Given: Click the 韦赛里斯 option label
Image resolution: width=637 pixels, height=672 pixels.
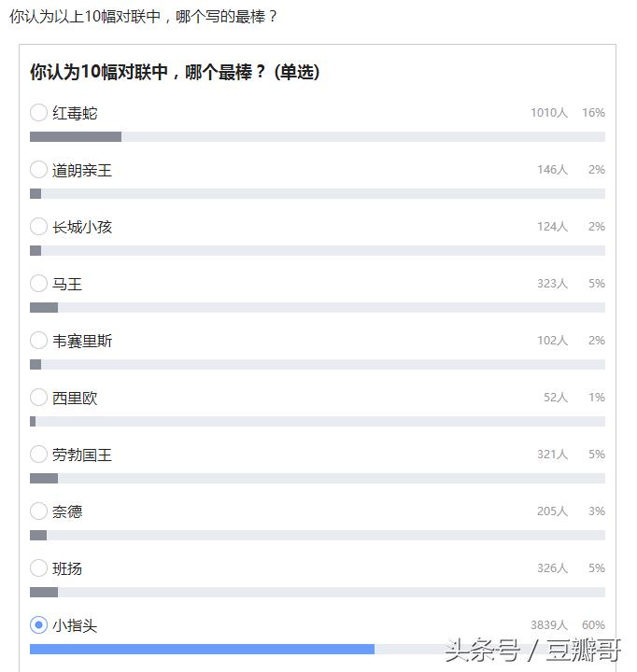Looking at the screenshot, I should click(x=82, y=342).
